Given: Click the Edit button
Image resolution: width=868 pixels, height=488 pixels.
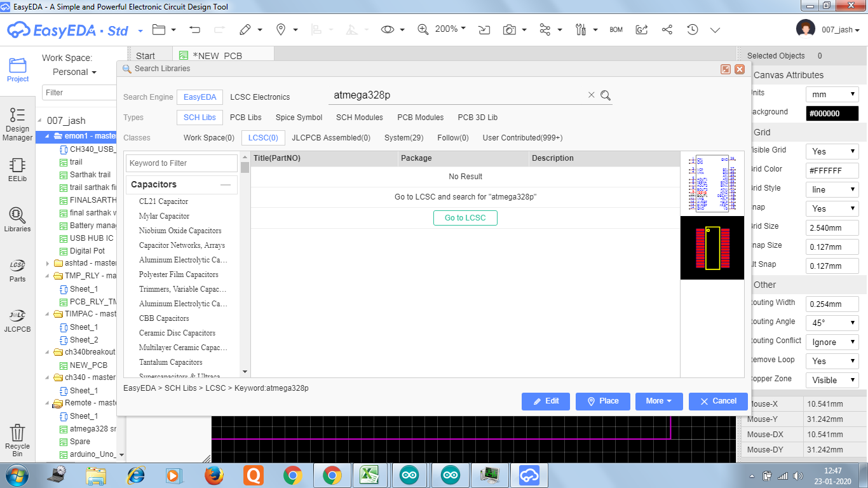Looking at the screenshot, I should (546, 401).
